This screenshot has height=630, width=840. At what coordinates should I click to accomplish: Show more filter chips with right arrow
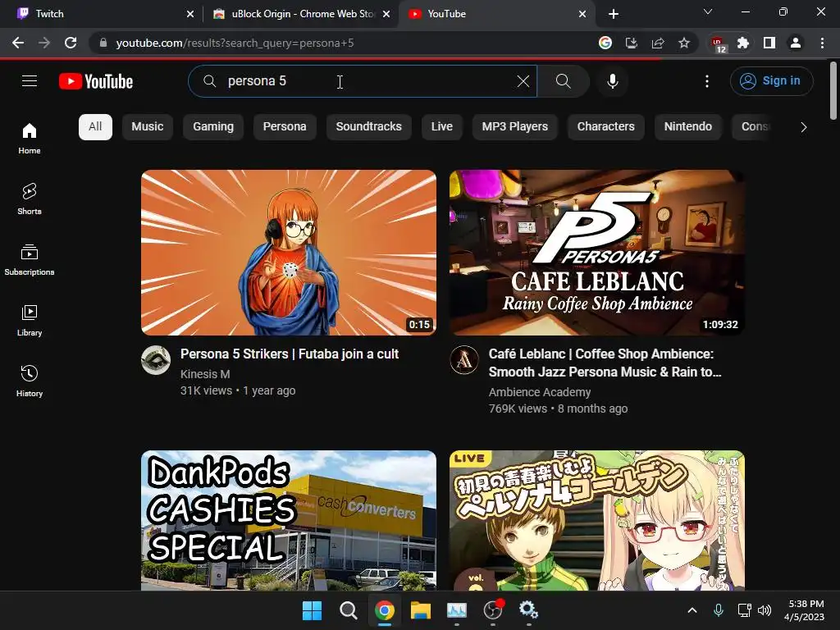click(804, 127)
